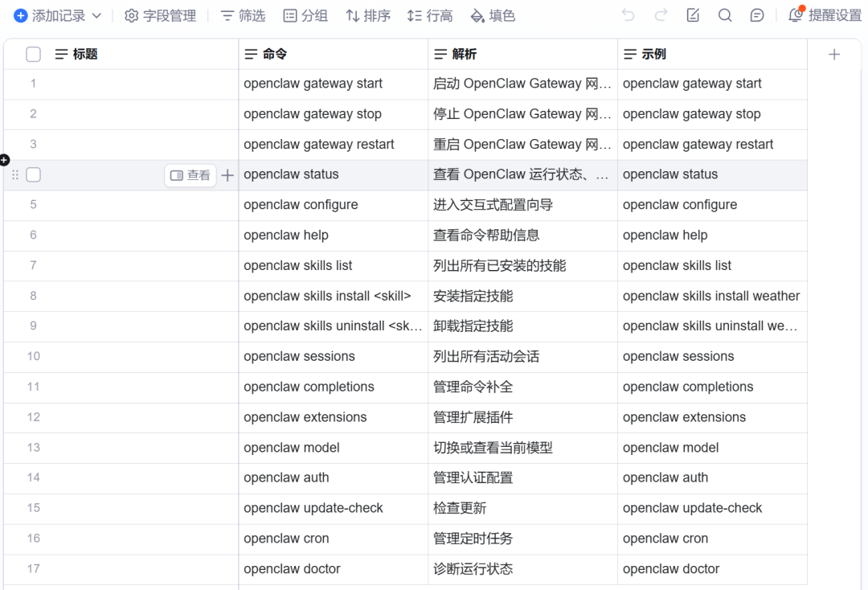Image resolution: width=868 pixels, height=590 pixels.
Task: Select the 列出所有已安装的技能 cell
Action: click(522, 266)
